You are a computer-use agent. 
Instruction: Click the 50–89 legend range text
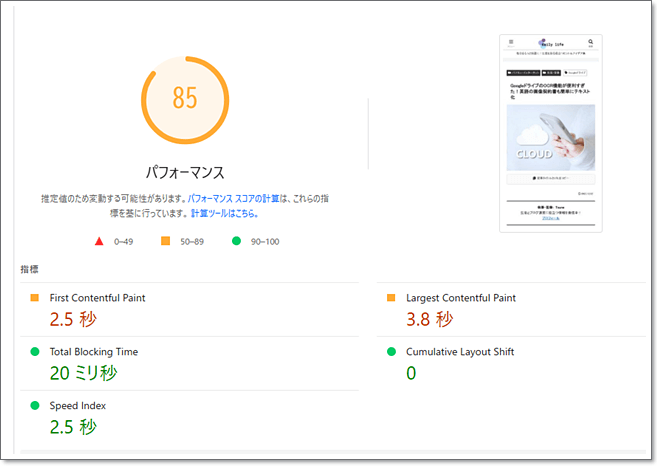click(x=192, y=241)
